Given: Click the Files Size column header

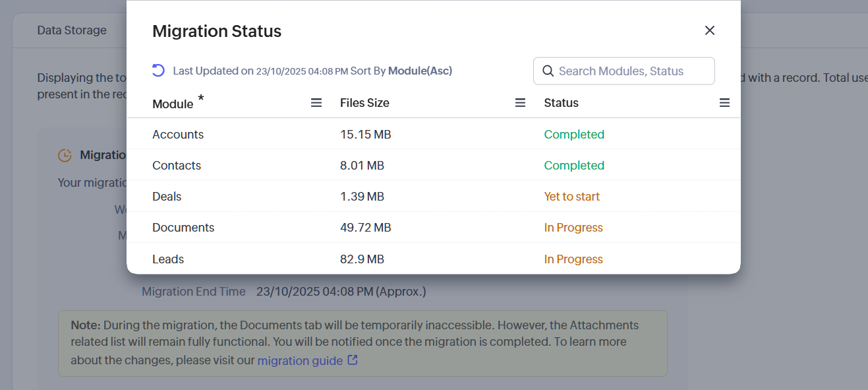Looking at the screenshot, I should [x=364, y=103].
